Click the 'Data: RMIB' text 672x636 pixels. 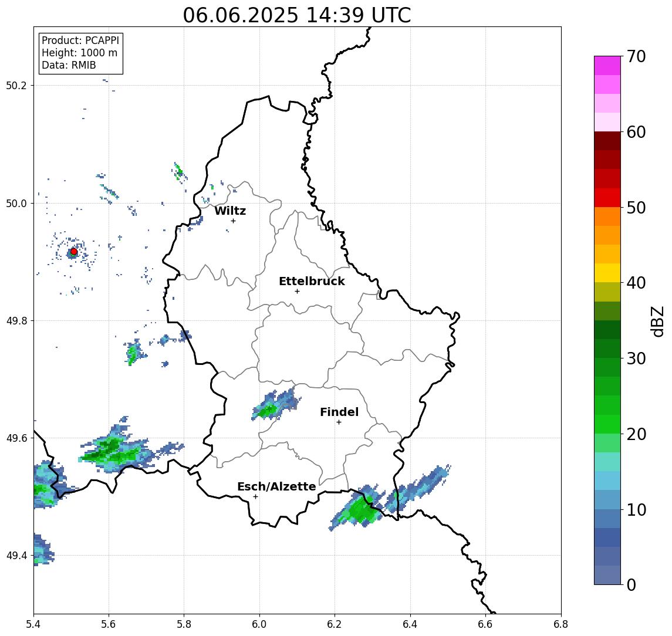69,65
